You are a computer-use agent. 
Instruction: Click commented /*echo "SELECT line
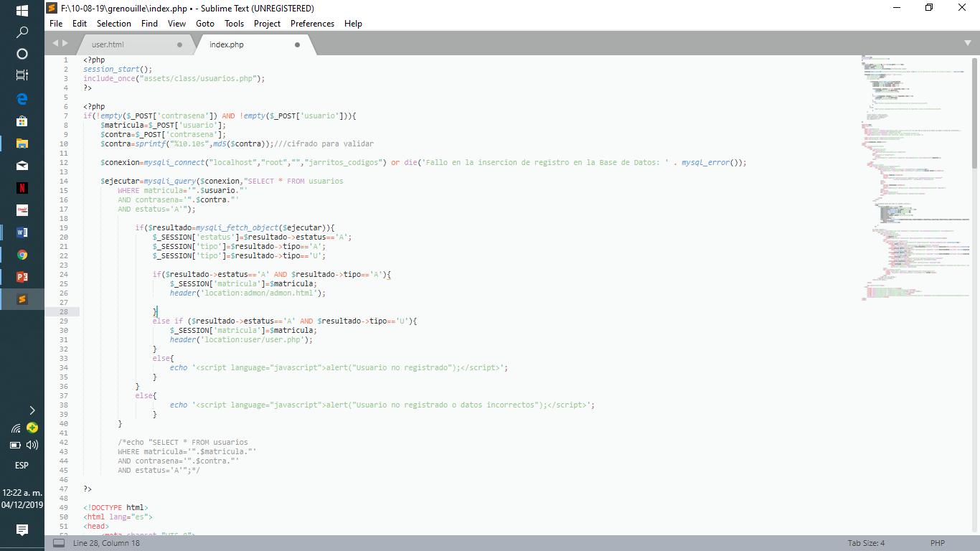pyautogui.click(x=183, y=443)
